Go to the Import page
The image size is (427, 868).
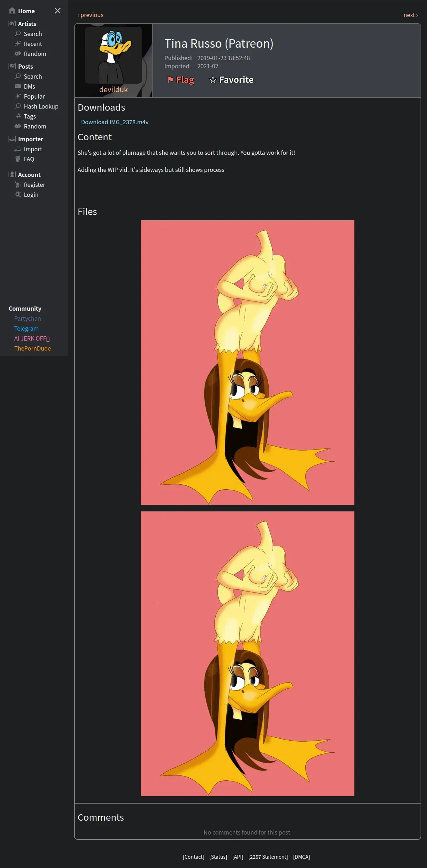33,149
